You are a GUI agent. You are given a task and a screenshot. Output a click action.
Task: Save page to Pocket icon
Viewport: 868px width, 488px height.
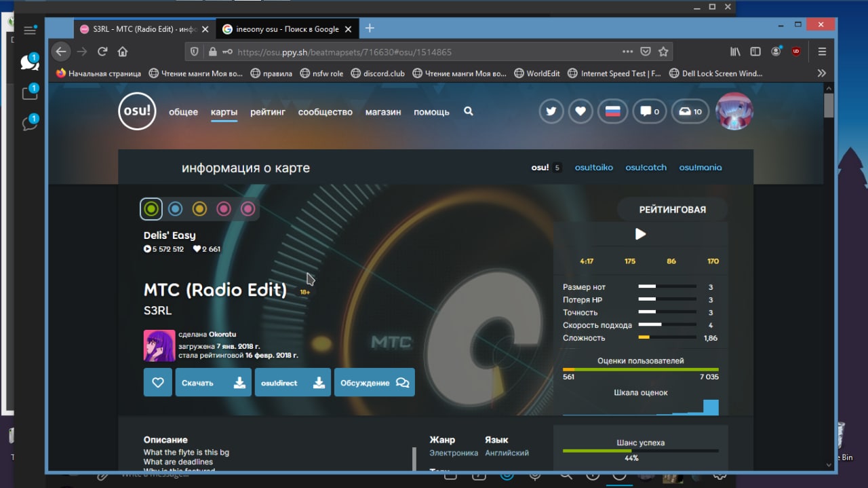click(646, 52)
